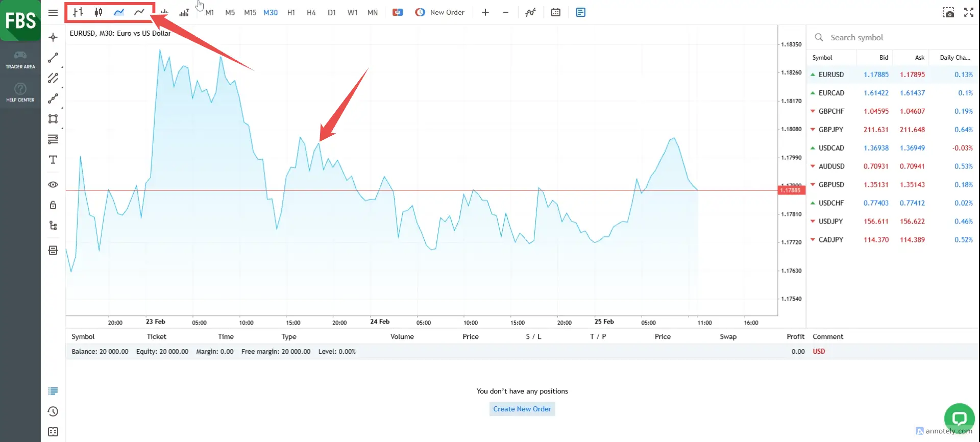Pick the trend line drawing tool
Image resolution: width=980 pixels, height=442 pixels.
(x=53, y=58)
